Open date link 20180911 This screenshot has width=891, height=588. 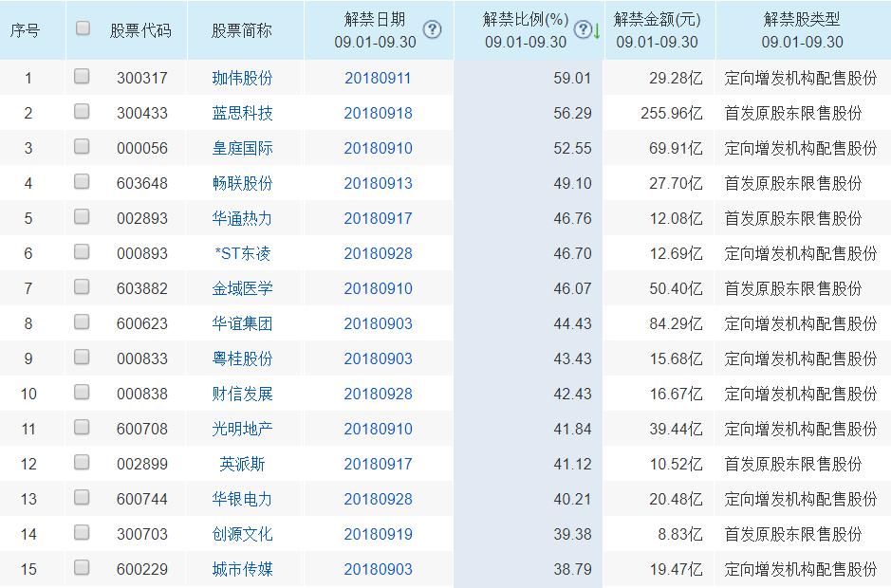point(378,78)
